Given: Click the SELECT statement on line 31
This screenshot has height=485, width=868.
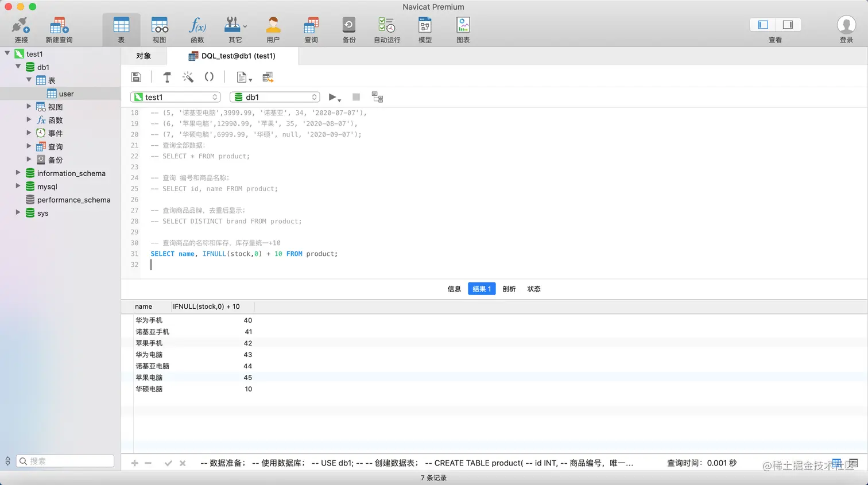Looking at the screenshot, I should 244,254.
